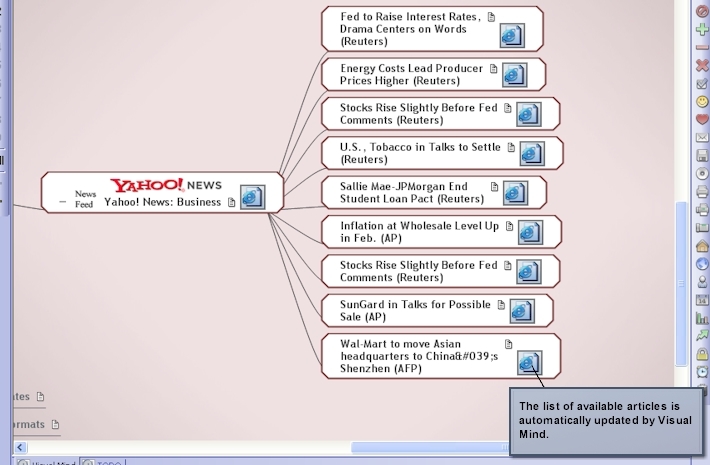Image resolution: width=710 pixels, height=465 pixels.
Task: Click note icon beside Fed to Raise Interest Rates
Action: click(x=491, y=17)
